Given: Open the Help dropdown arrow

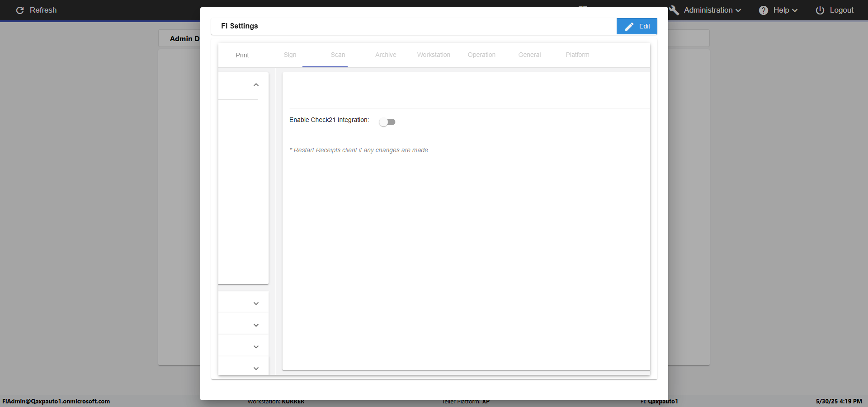Looking at the screenshot, I should (x=795, y=10).
